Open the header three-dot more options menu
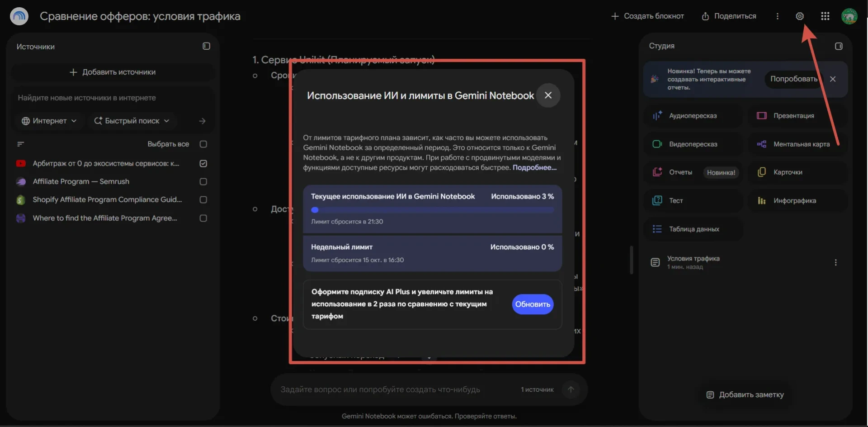Screen dimensions: 868x427 pyautogui.click(x=778, y=16)
